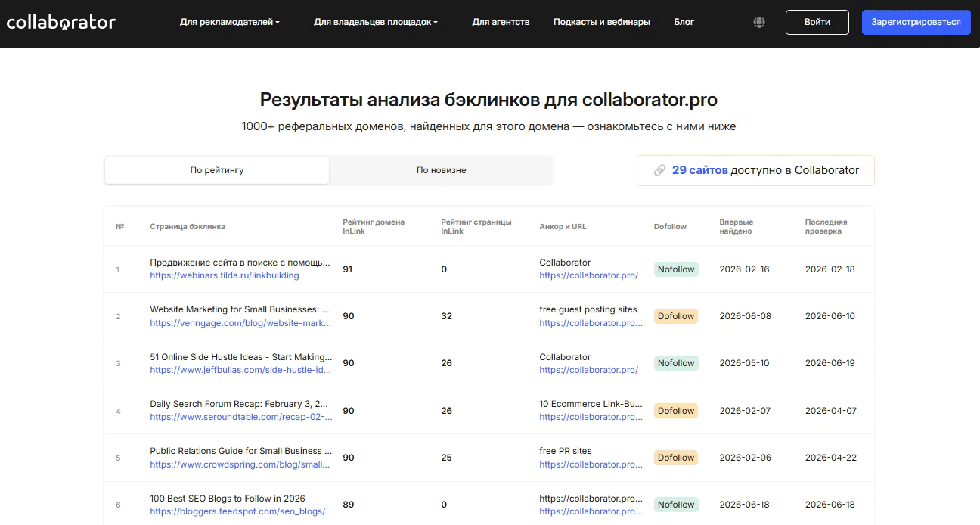Open target URL under 10 Ecommerce Link-Bu anchor
The height and width of the screenshot is (525, 980).
591,417
